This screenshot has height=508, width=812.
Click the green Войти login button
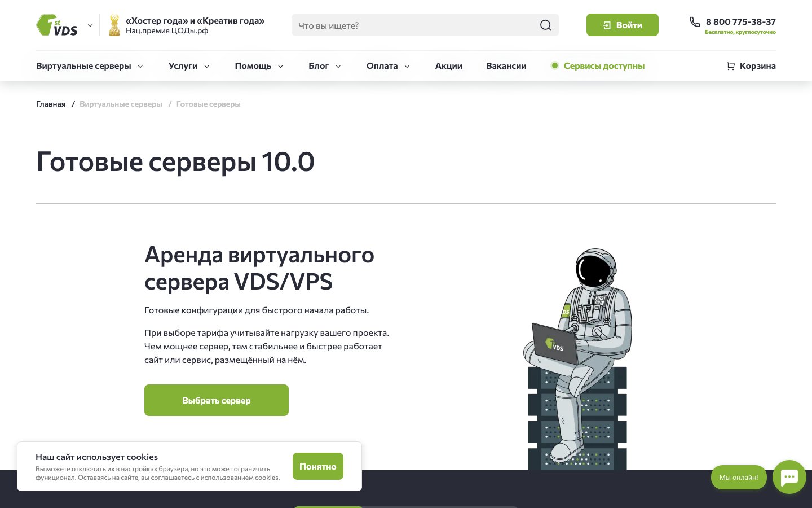click(x=623, y=25)
